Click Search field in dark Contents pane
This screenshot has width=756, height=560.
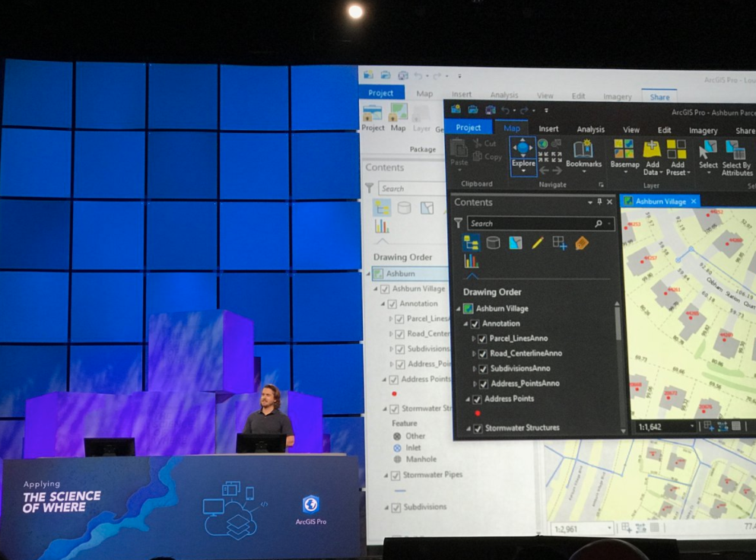pyautogui.click(x=541, y=224)
